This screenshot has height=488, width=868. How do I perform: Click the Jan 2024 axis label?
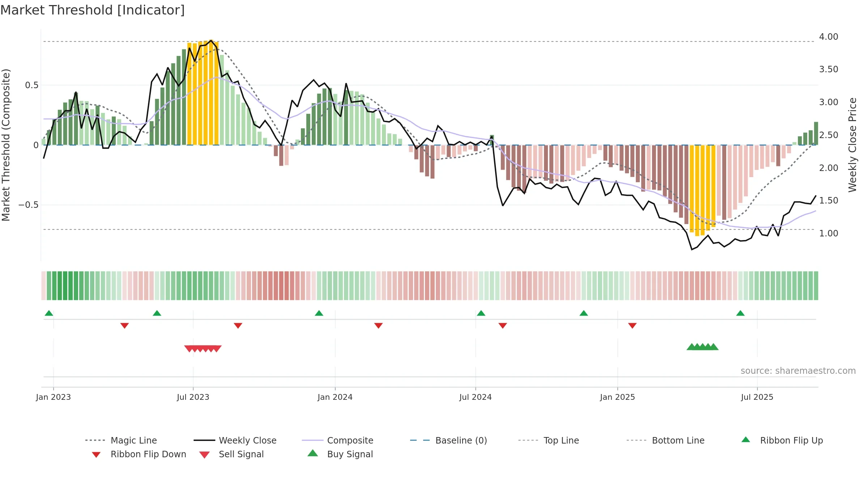pos(335,397)
